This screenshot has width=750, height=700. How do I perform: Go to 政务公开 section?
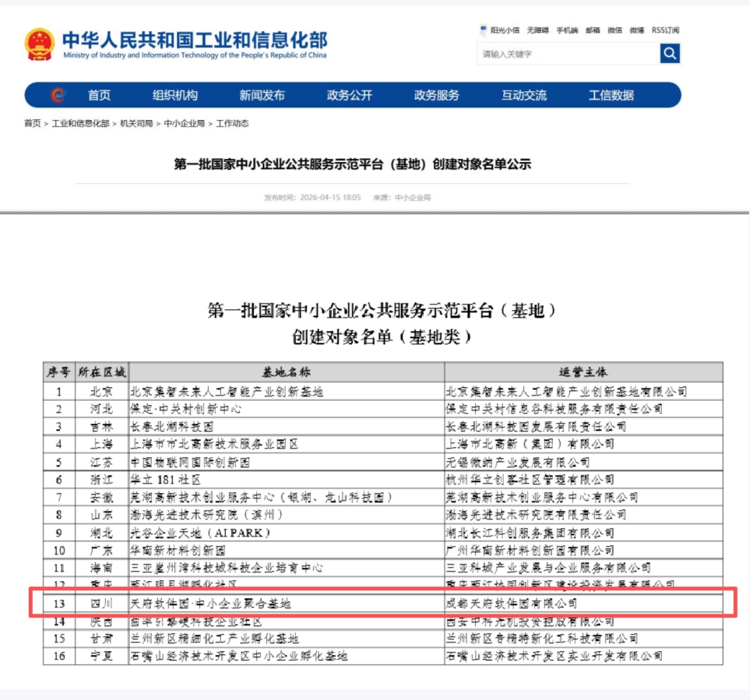coord(350,95)
